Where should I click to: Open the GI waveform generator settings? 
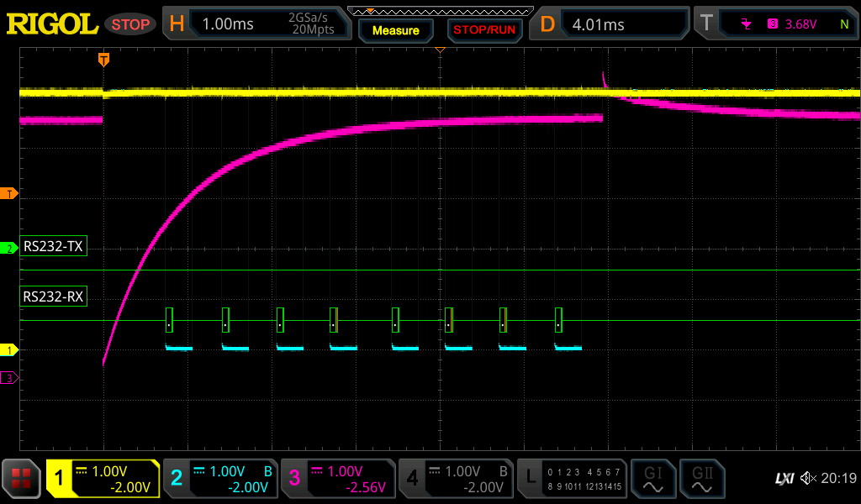click(x=653, y=479)
